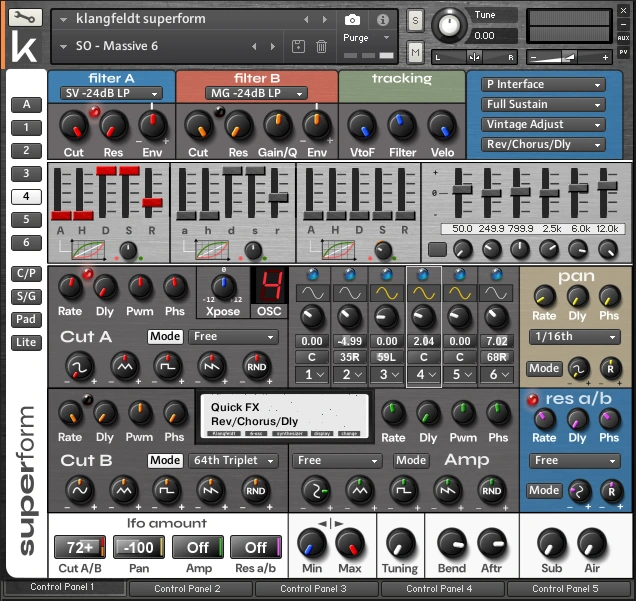Click the Cut A Mode button
636x601 pixels.
pos(165,337)
